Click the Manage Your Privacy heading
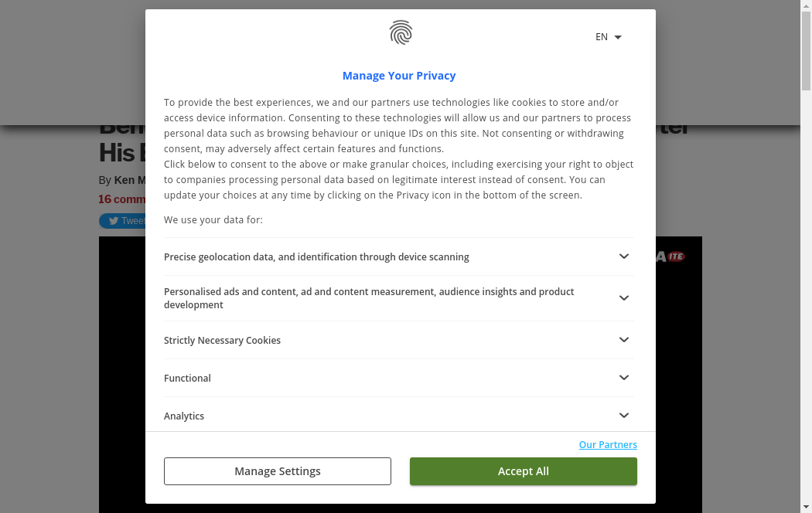The height and width of the screenshot is (513, 812). (399, 76)
